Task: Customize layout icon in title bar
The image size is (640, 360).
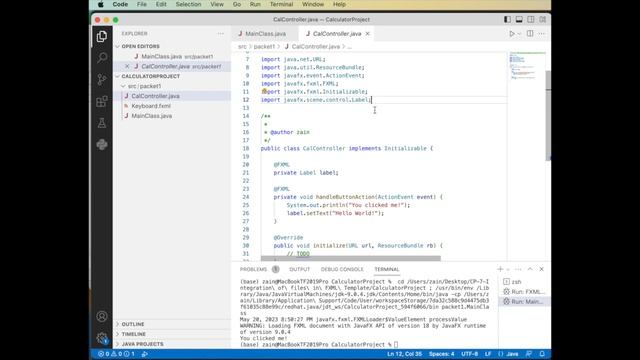Action: click(542, 19)
